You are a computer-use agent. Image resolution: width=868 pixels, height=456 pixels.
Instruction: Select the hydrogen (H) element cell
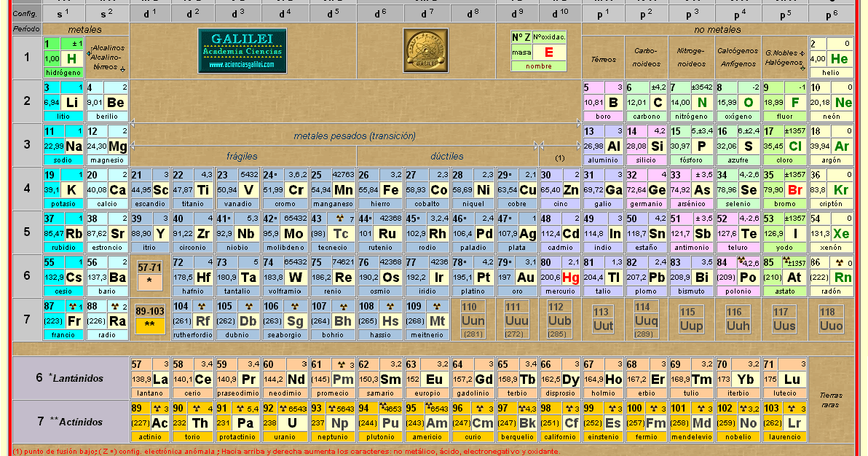[x=63, y=58]
